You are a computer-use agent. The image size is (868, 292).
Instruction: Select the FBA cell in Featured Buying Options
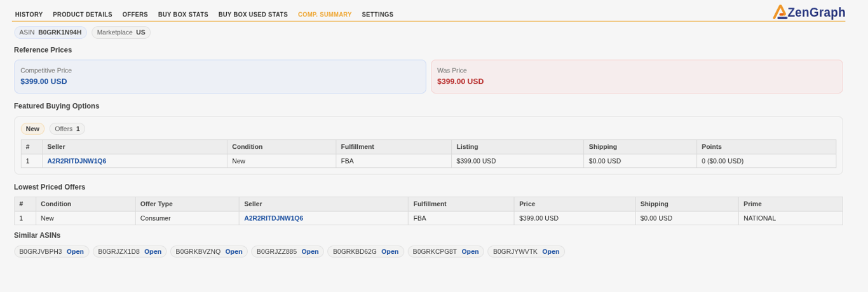coord(394,161)
